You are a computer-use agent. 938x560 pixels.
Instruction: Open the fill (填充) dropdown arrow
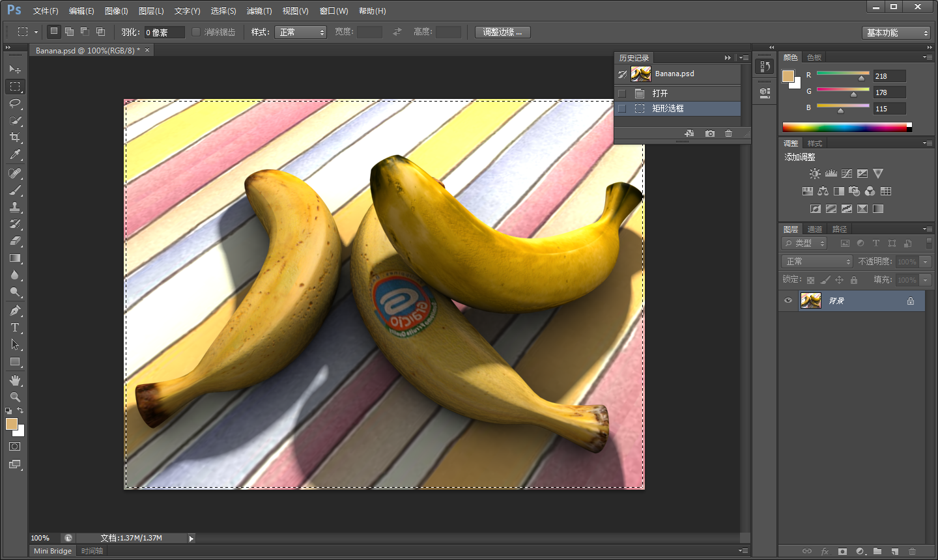(x=926, y=280)
